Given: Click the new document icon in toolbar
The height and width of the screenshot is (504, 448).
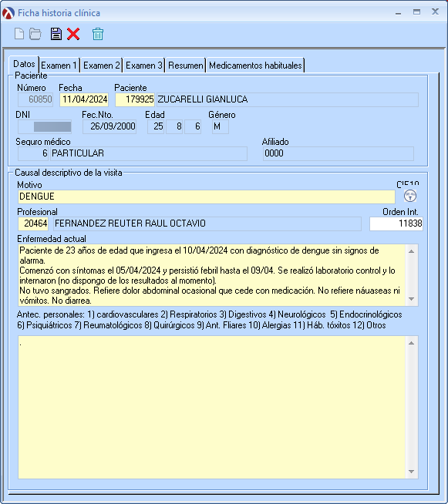Looking at the screenshot, I should [x=19, y=34].
